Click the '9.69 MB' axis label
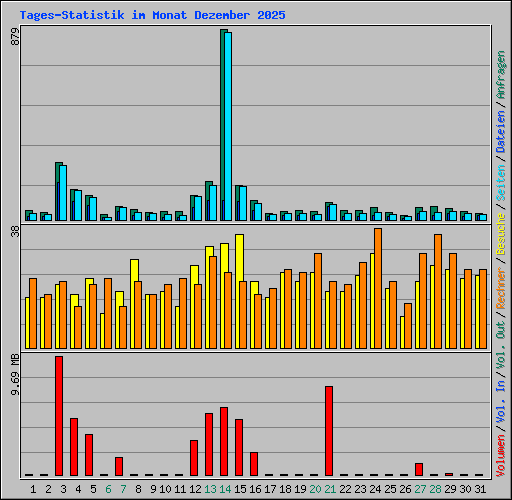The image size is (512, 500). coord(15,375)
